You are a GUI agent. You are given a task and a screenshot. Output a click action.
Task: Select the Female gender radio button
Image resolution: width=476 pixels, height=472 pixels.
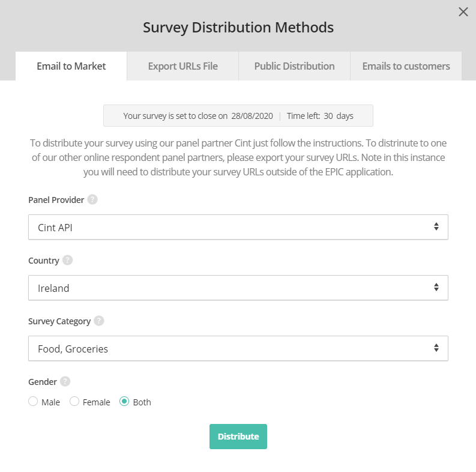click(75, 402)
